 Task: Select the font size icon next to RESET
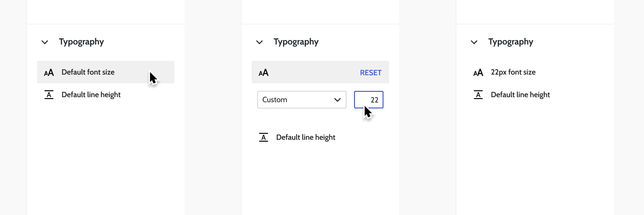coord(264,72)
